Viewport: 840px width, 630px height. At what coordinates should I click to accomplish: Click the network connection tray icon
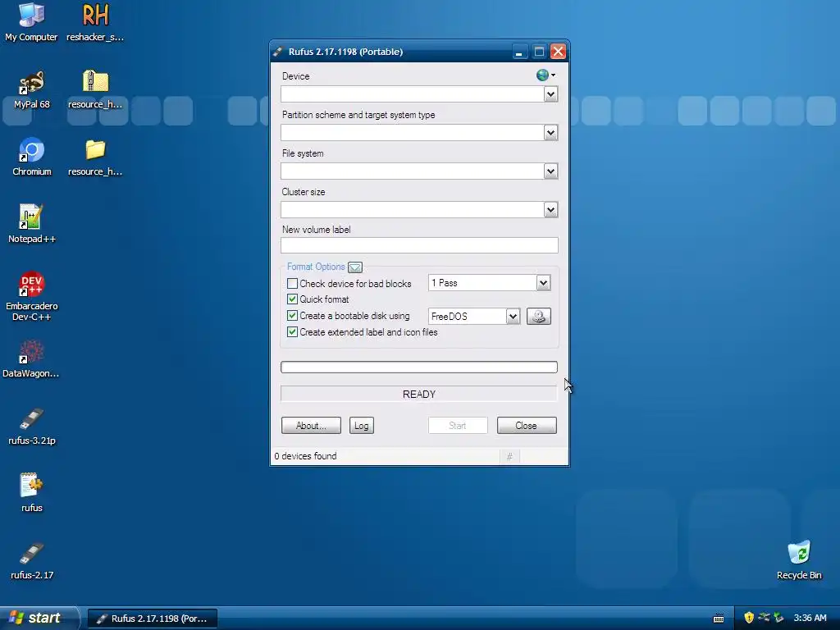(764, 618)
